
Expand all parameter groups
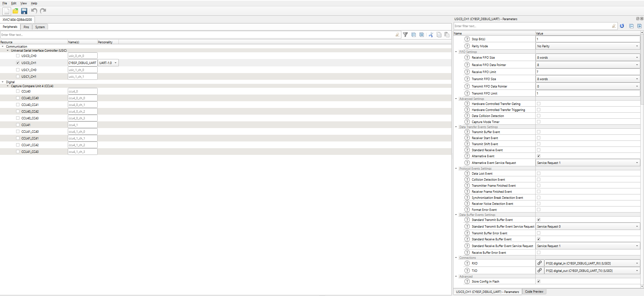(x=639, y=26)
